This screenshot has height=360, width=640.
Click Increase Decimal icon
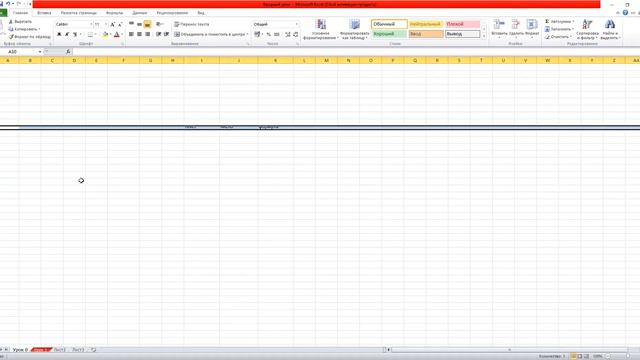click(288, 34)
